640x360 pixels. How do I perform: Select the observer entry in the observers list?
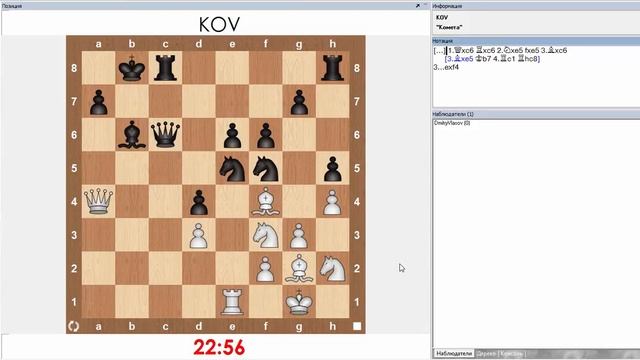(452, 123)
